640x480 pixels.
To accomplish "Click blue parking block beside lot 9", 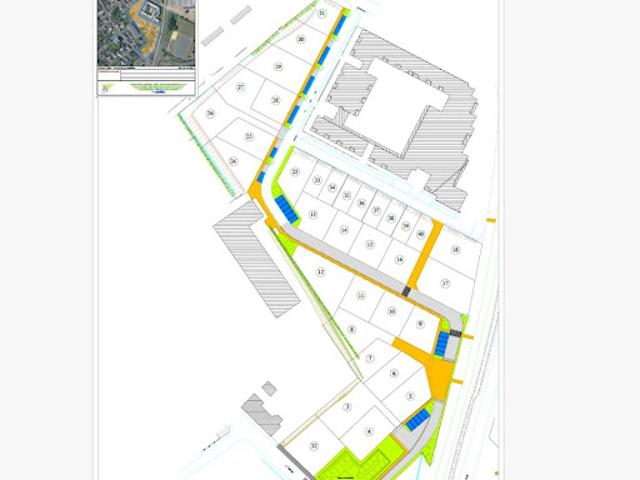I will pyautogui.click(x=441, y=343).
